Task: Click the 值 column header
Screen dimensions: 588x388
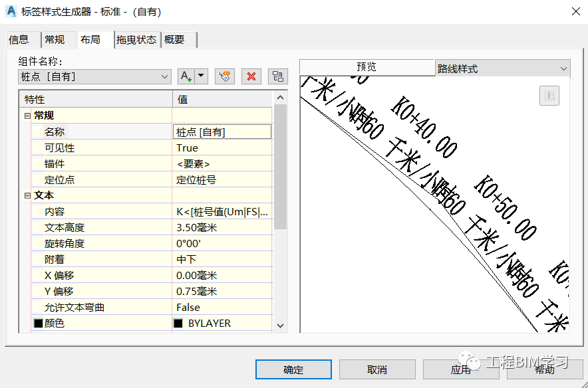Action: (x=222, y=99)
